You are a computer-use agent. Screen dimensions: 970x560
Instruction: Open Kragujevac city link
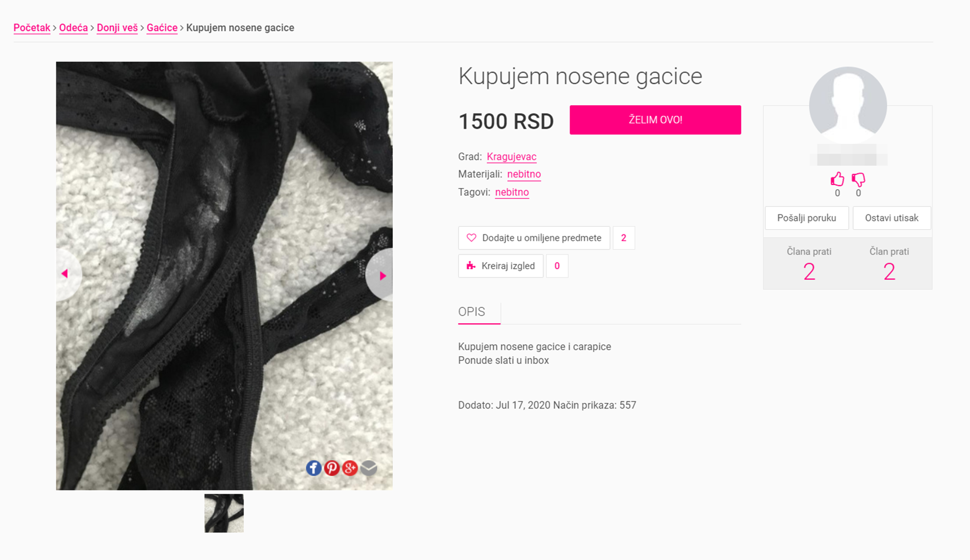511,157
